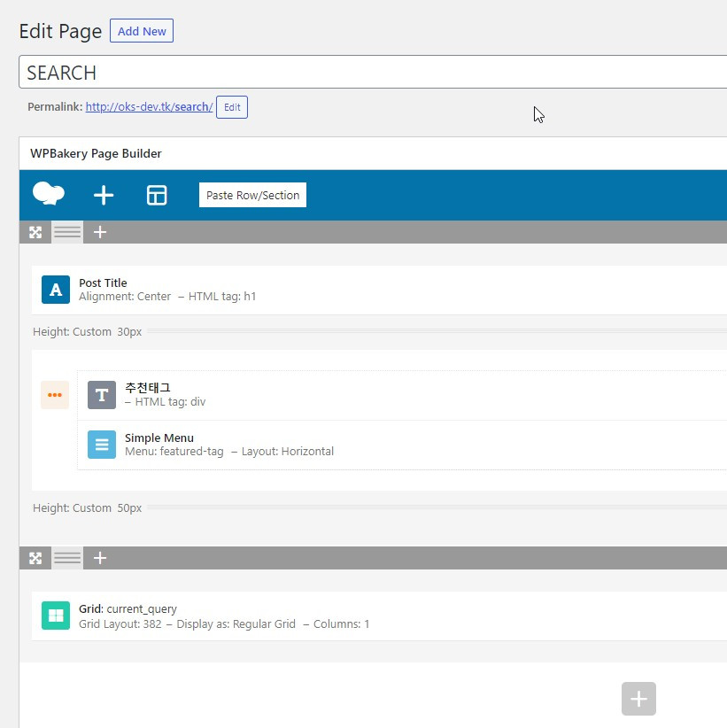Click the SEARCH page title field

click(x=373, y=72)
